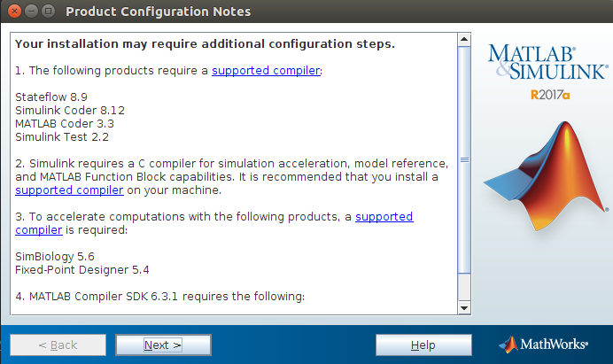Click the Simulink Coder 8.12 line
This screenshot has width=613, height=364.
[70, 110]
